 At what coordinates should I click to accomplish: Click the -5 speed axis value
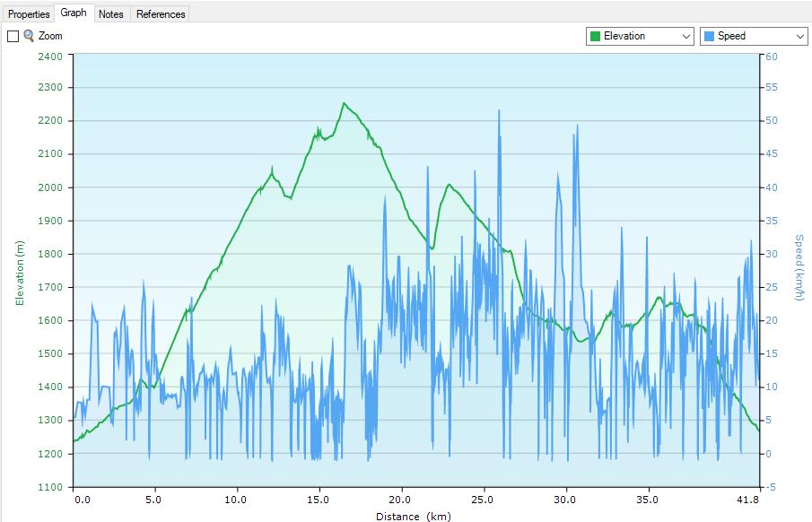click(772, 487)
